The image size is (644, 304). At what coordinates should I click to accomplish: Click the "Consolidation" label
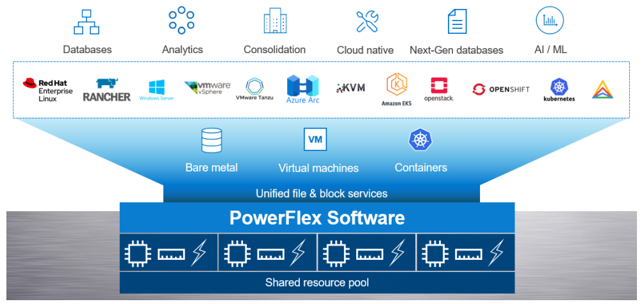coord(275,50)
